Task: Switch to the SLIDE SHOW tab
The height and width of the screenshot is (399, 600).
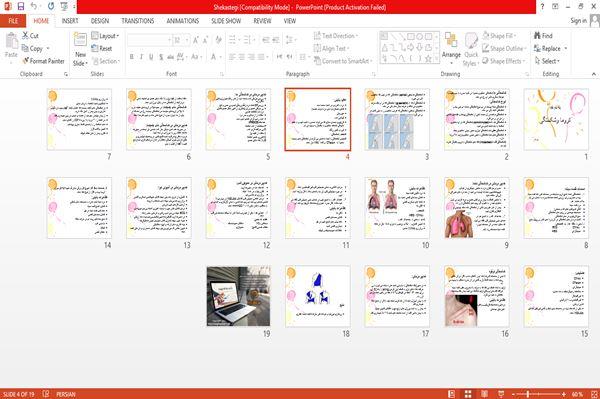Action: [x=226, y=21]
